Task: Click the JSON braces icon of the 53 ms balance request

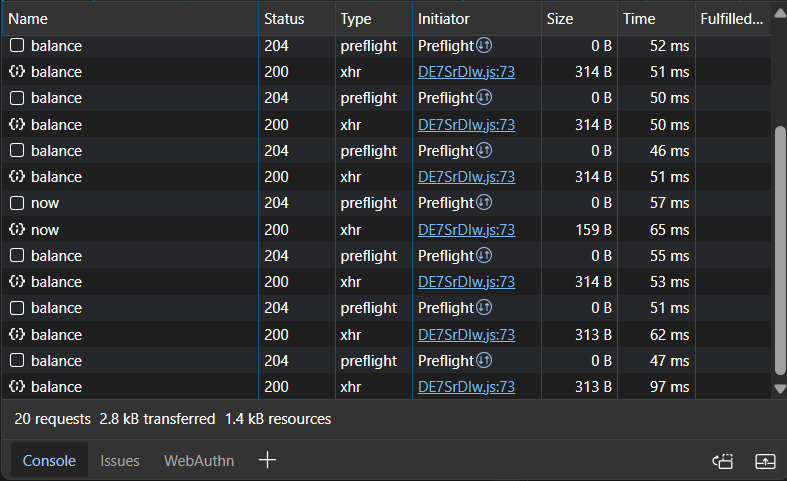Action: point(17,281)
